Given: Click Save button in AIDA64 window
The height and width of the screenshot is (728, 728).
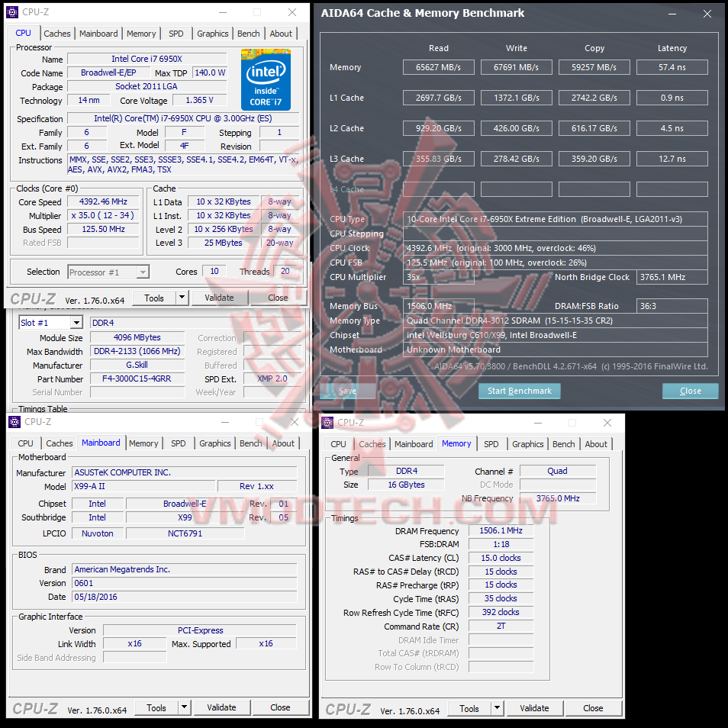Looking at the screenshot, I should 348,391.
